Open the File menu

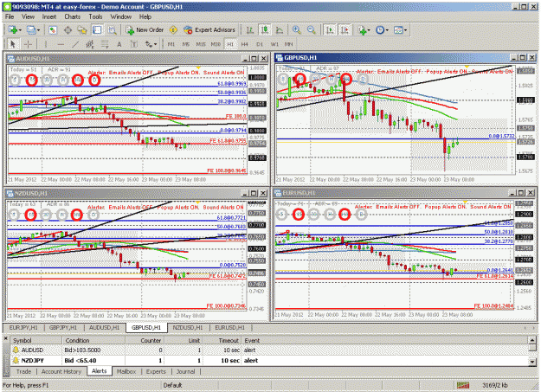coord(10,16)
